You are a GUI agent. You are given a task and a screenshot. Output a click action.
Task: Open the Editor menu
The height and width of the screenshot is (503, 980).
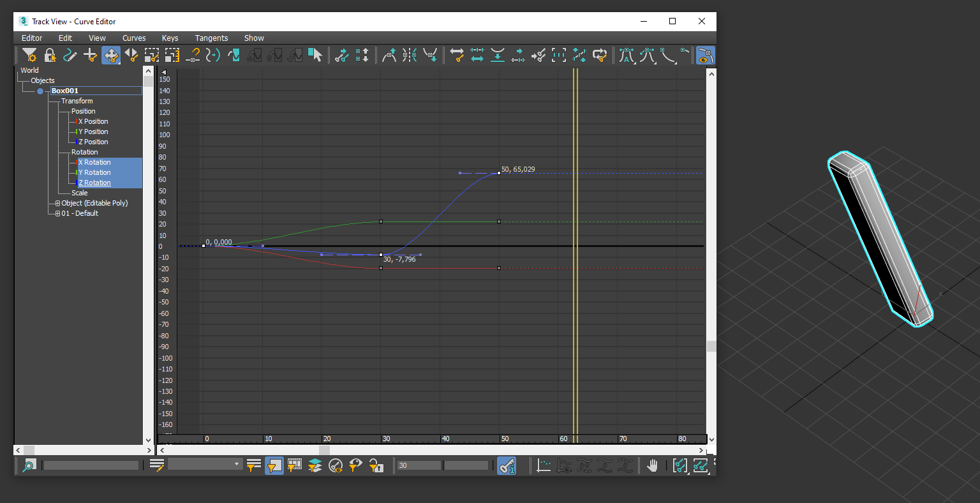click(32, 38)
